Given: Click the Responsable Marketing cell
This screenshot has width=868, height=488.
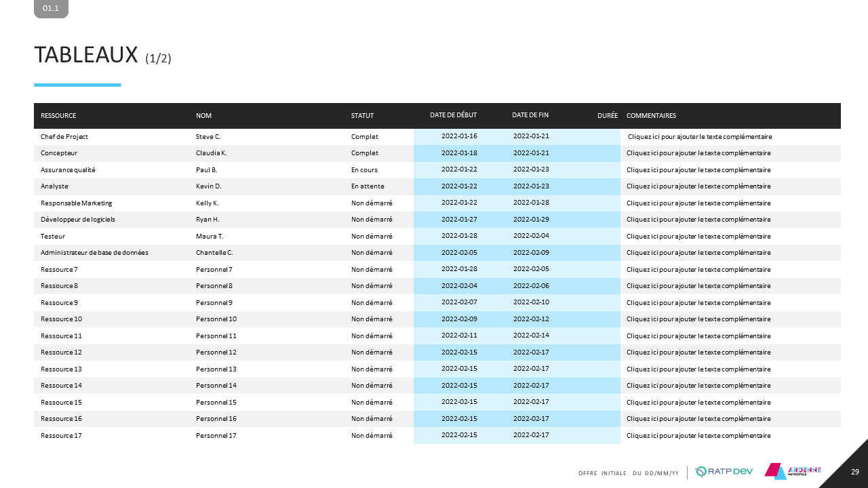Looking at the screenshot, I should (x=77, y=203).
